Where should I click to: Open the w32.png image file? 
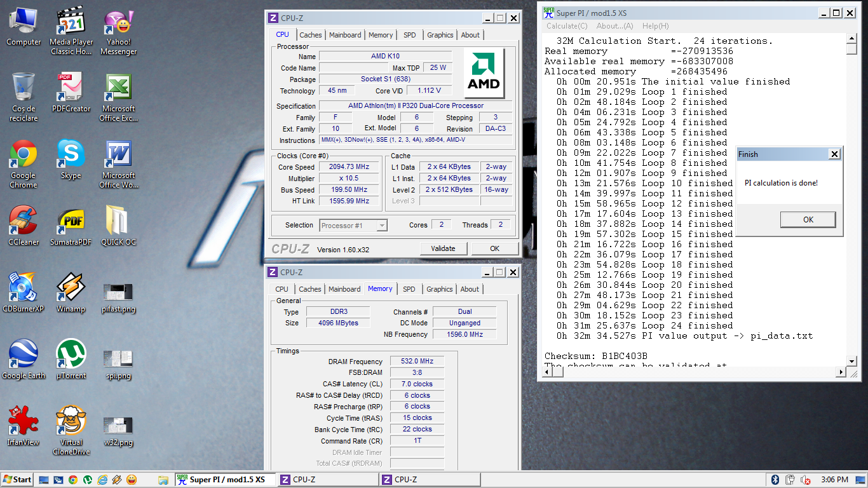point(119,430)
